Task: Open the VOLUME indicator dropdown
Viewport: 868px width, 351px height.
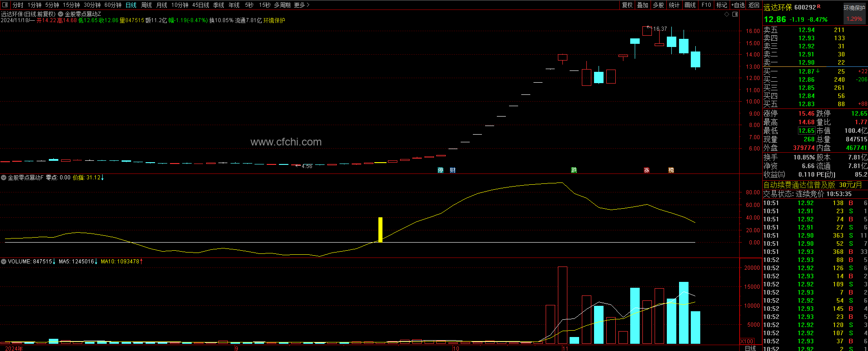Action: [4, 262]
